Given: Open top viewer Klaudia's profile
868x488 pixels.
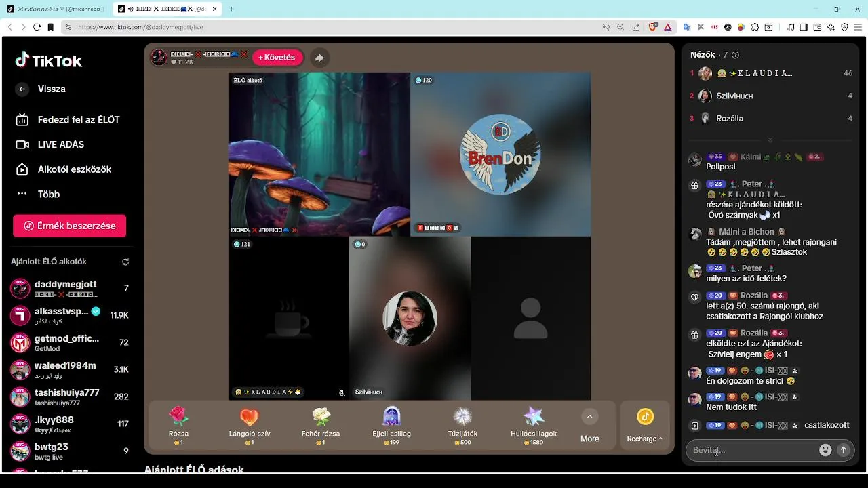Looking at the screenshot, I should coord(771,73).
